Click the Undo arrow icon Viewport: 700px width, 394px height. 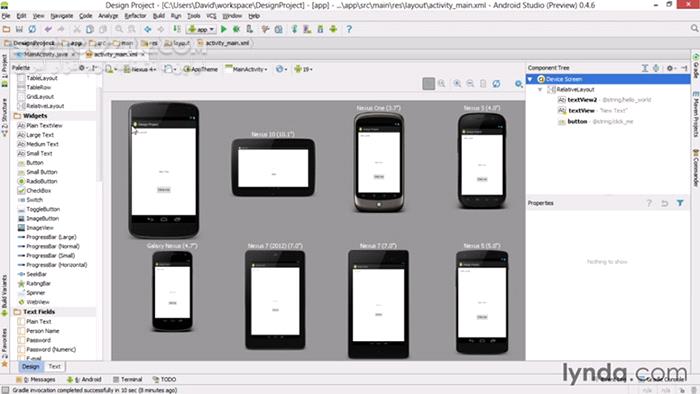click(48, 29)
